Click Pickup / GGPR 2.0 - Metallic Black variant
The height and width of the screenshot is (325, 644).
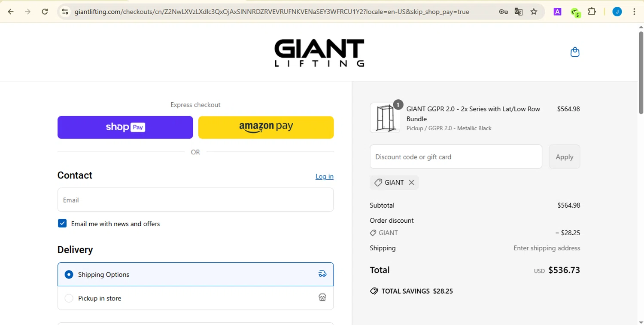tap(449, 128)
